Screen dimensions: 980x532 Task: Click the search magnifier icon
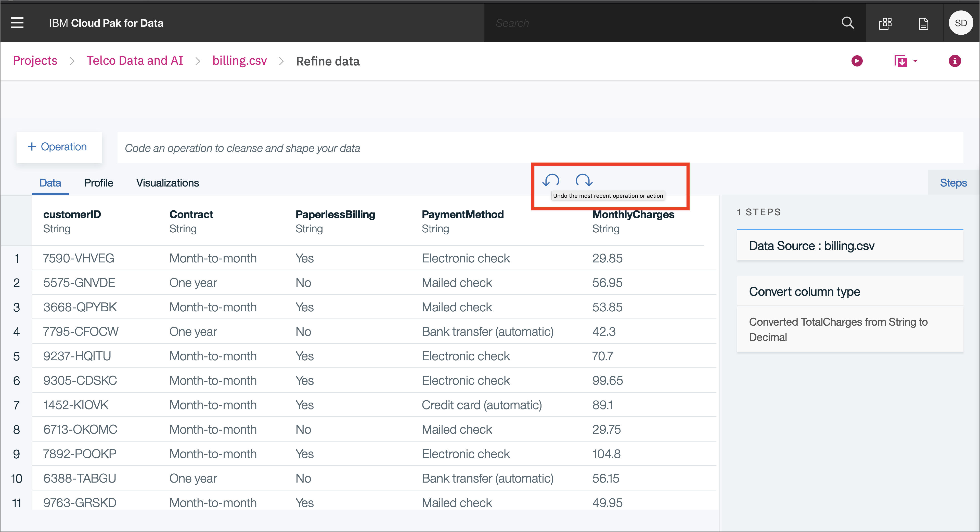click(x=848, y=23)
